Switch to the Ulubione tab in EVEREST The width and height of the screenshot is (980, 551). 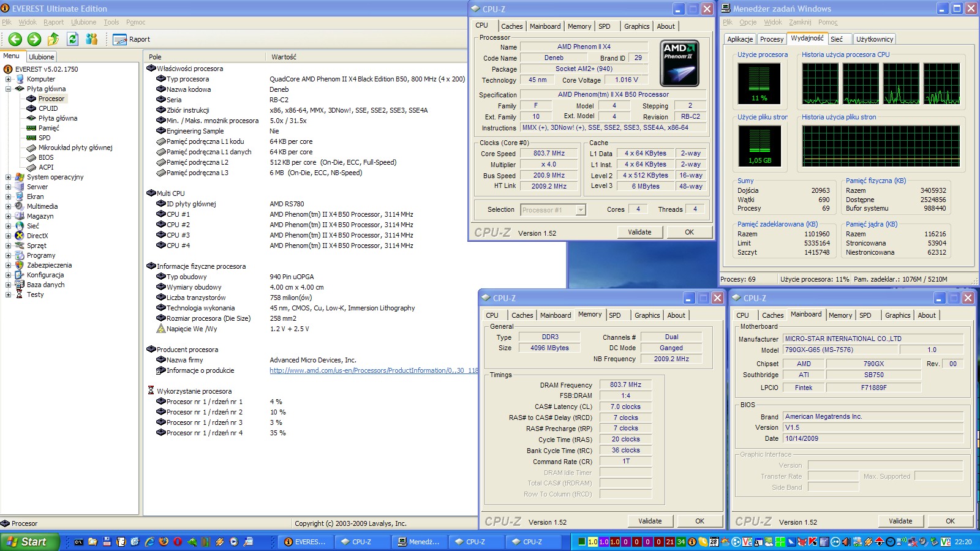pos(41,57)
